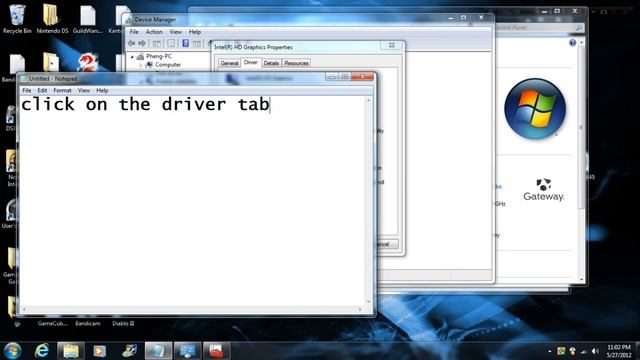Switch to General tab in Graphics Properties

coord(229,63)
